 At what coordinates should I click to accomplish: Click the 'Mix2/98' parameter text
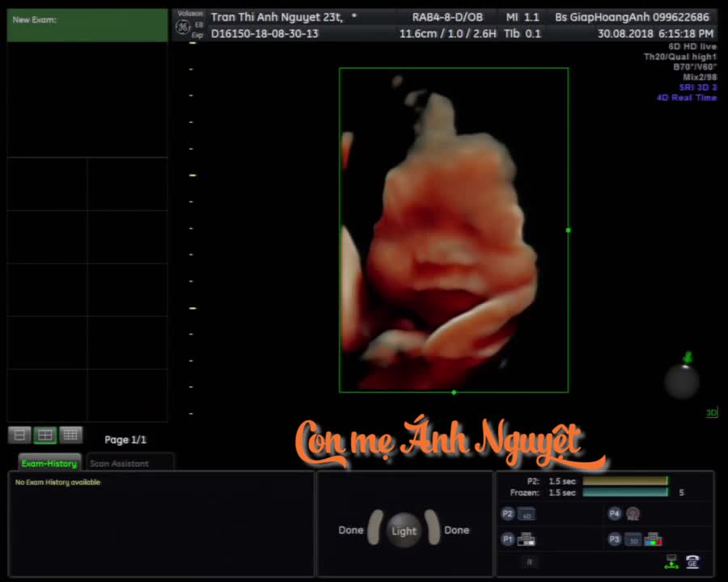click(x=700, y=77)
